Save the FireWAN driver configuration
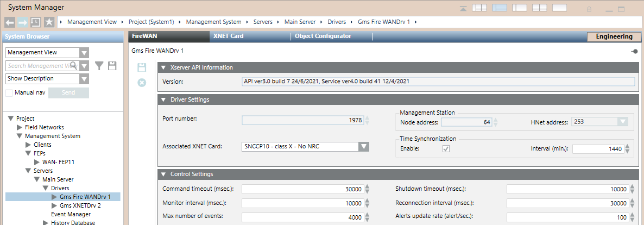 pyautogui.click(x=142, y=68)
